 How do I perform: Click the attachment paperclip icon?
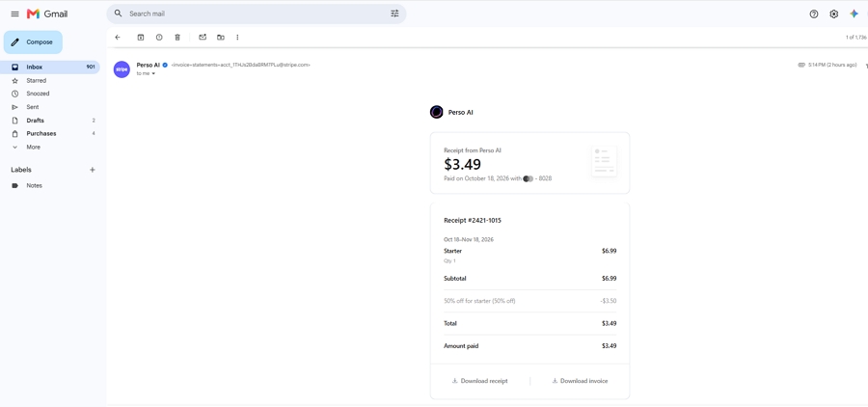coord(801,65)
